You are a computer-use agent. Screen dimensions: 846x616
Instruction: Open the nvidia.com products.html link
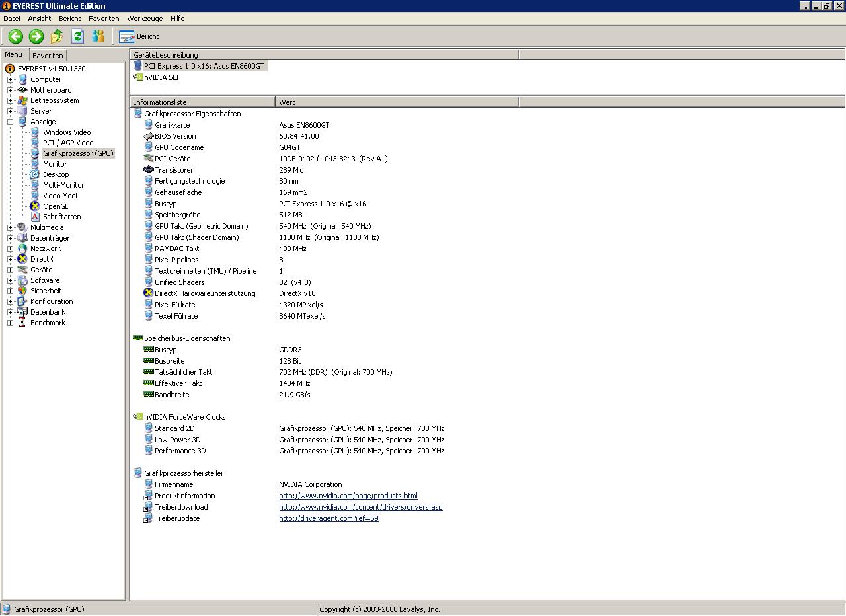click(348, 496)
